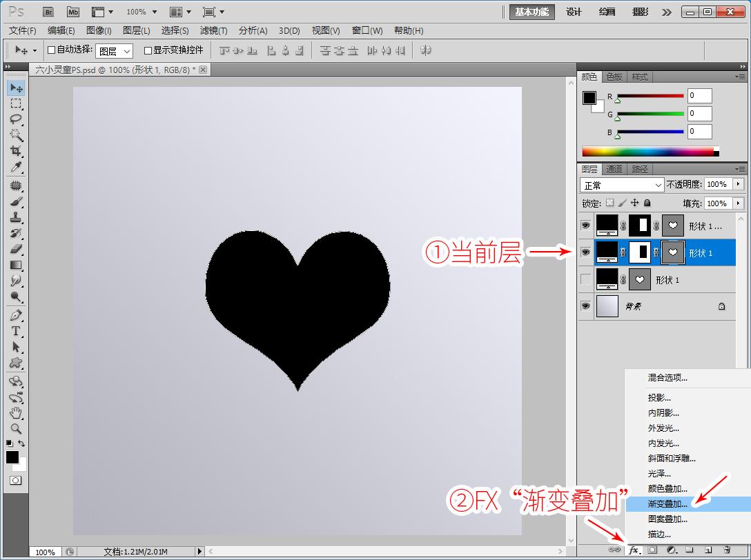Toggle lock transparent pixels icon

[x=609, y=203]
